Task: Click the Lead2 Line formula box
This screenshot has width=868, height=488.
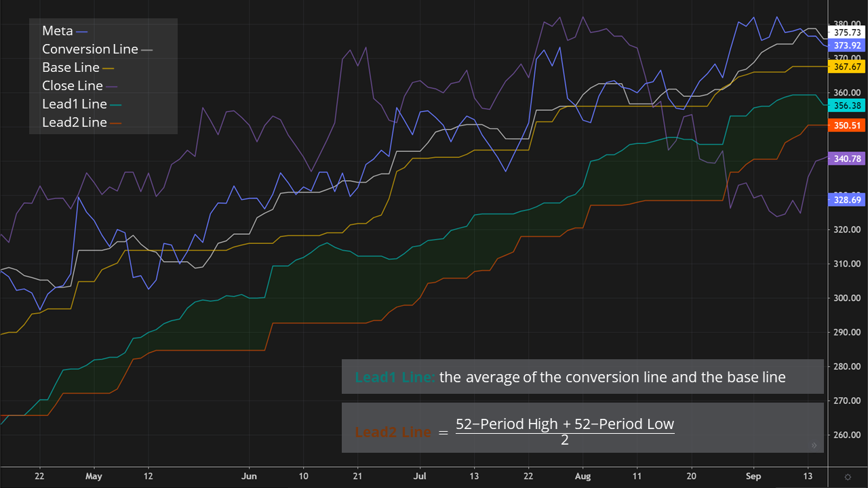Action: [583, 428]
